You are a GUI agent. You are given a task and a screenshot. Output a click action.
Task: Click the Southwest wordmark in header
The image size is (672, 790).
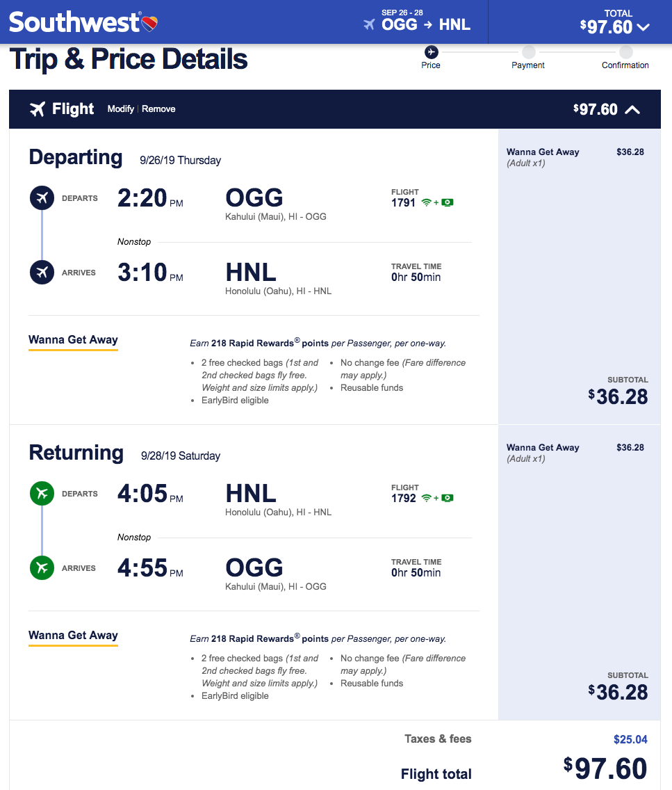point(74,22)
